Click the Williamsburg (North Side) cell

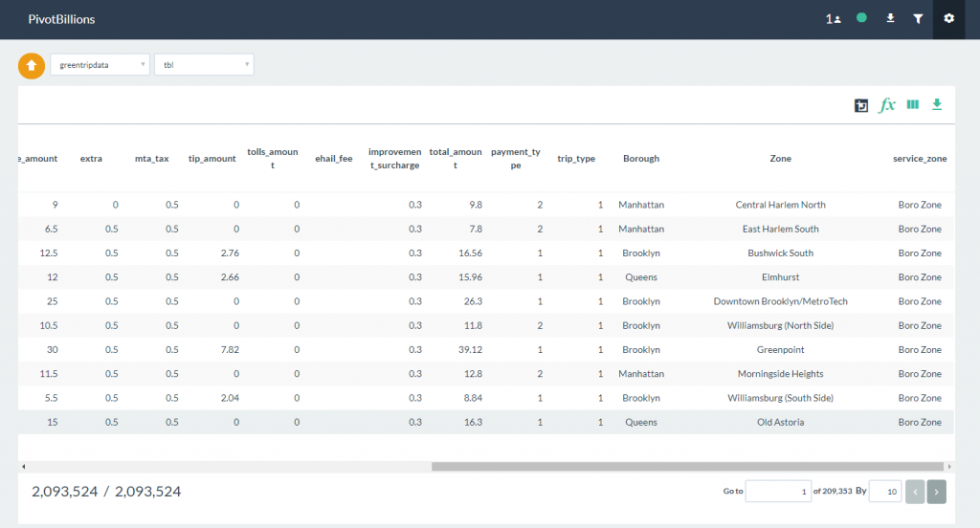point(781,325)
